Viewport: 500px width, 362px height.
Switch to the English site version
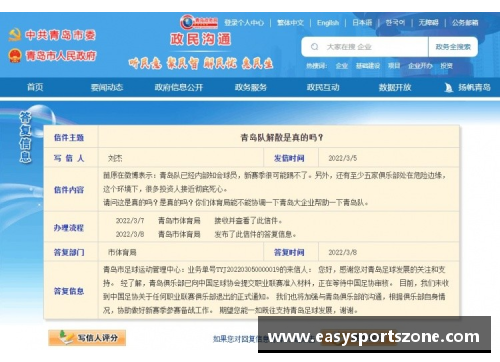point(328,23)
